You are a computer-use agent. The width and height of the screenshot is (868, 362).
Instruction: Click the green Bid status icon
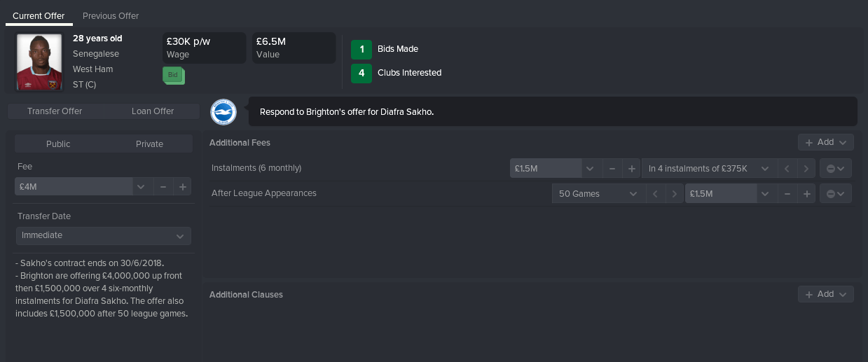[x=173, y=75]
